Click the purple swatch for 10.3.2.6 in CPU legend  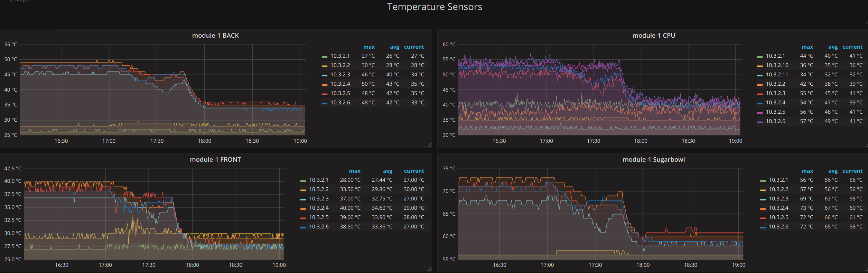point(759,122)
